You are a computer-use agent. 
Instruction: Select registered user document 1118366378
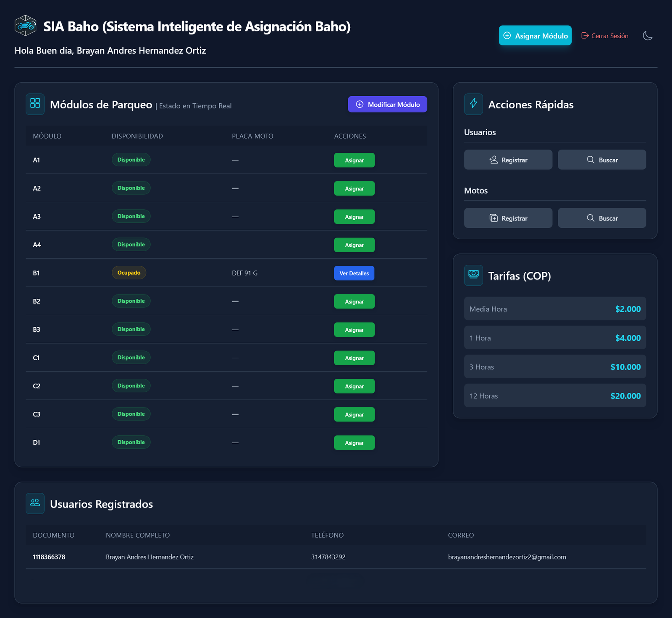pyautogui.click(x=49, y=557)
